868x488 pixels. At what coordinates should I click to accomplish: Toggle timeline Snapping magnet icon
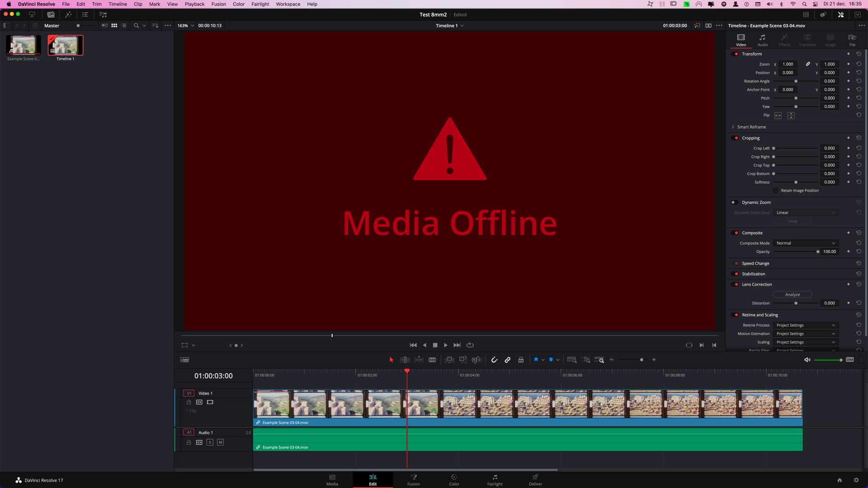494,360
